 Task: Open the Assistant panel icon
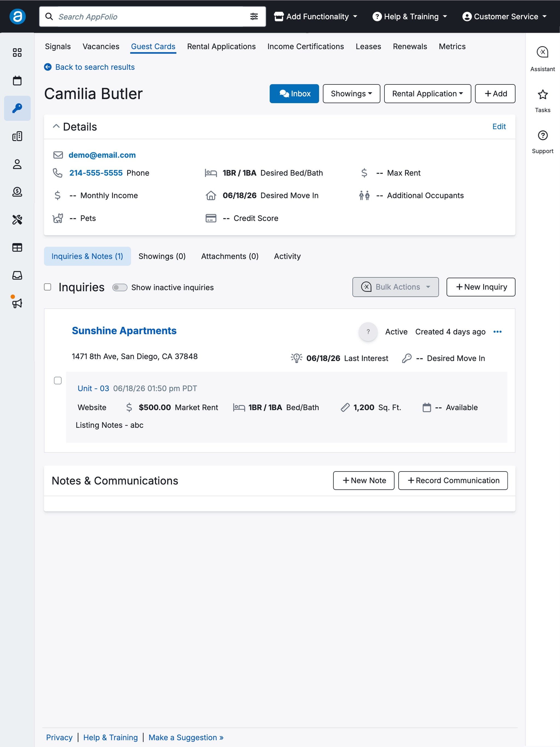pos(542,52)
